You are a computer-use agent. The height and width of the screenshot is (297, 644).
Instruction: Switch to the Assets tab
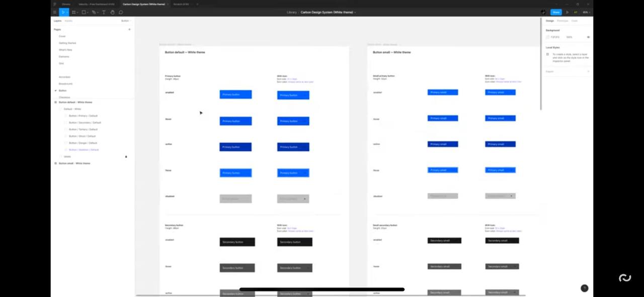[x=68, y=21]
